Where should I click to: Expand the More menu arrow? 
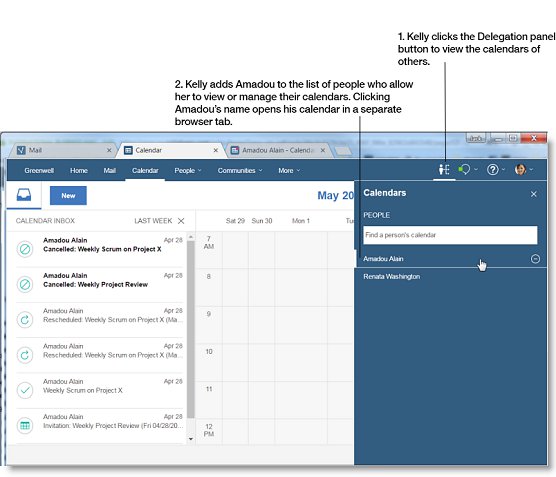pyautogui.click(x=298, y=171)
